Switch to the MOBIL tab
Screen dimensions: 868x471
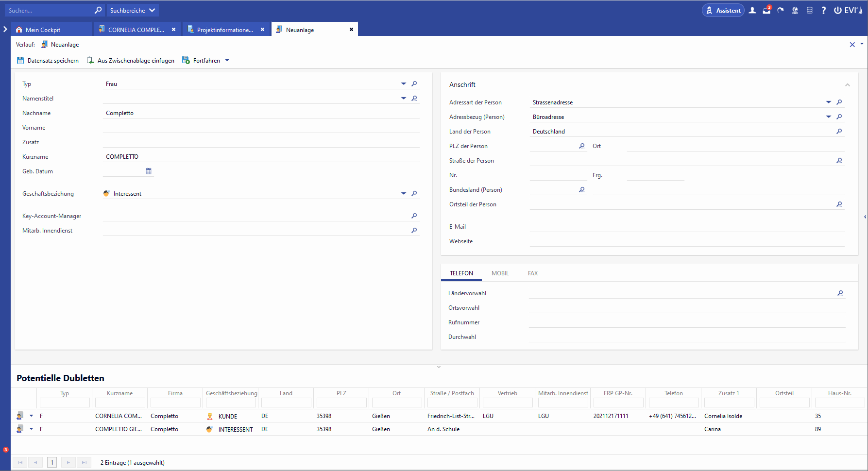point(500,273)
